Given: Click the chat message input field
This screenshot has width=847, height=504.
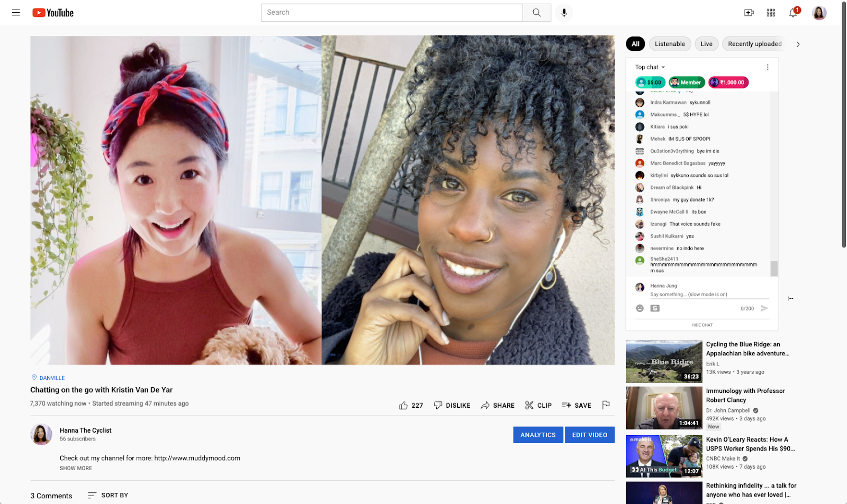Looking at the screenshot, I should (x=709, y=295).
